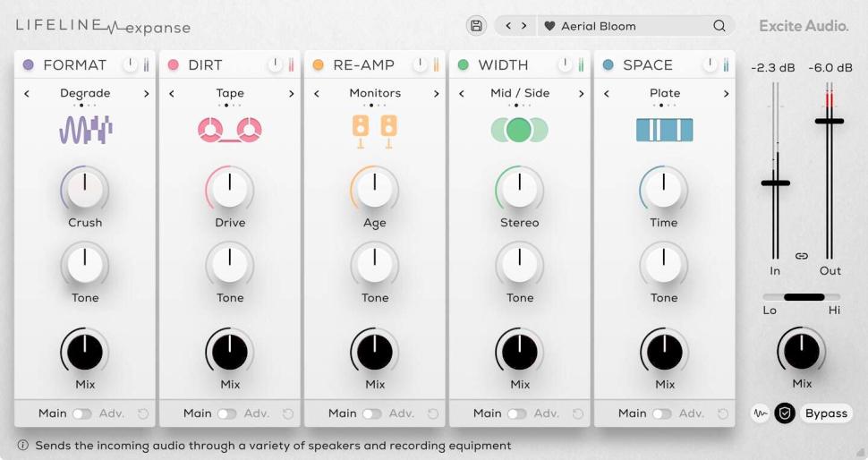
Task: Go to previous RE-AMP mode before Monitors
Action: pos(317,94)
